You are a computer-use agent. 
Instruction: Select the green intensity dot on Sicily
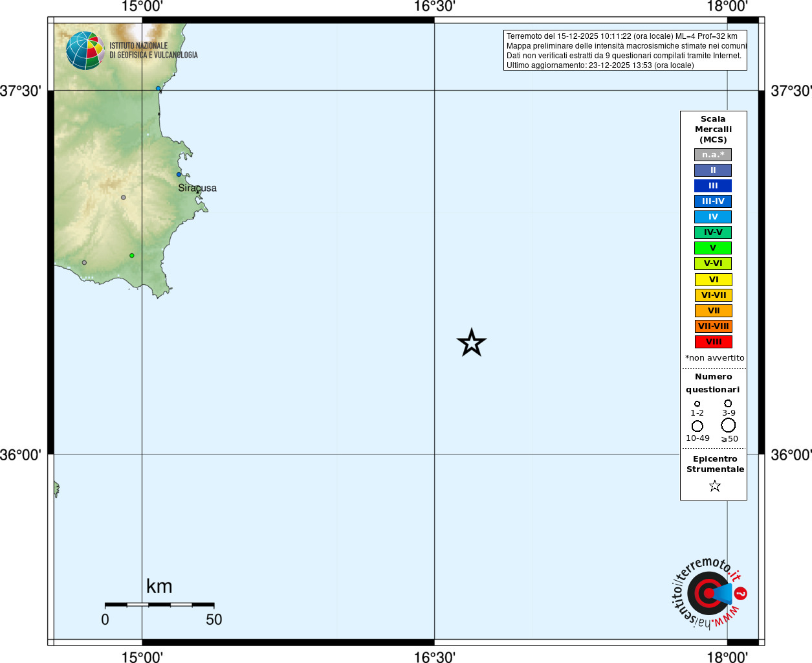(x=132, y=256)
